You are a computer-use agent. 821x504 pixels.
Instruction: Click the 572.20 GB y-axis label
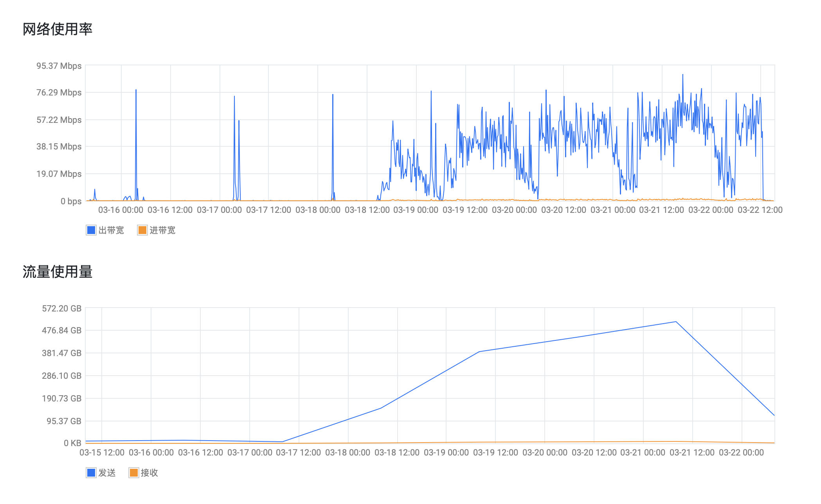pos(62,308)
